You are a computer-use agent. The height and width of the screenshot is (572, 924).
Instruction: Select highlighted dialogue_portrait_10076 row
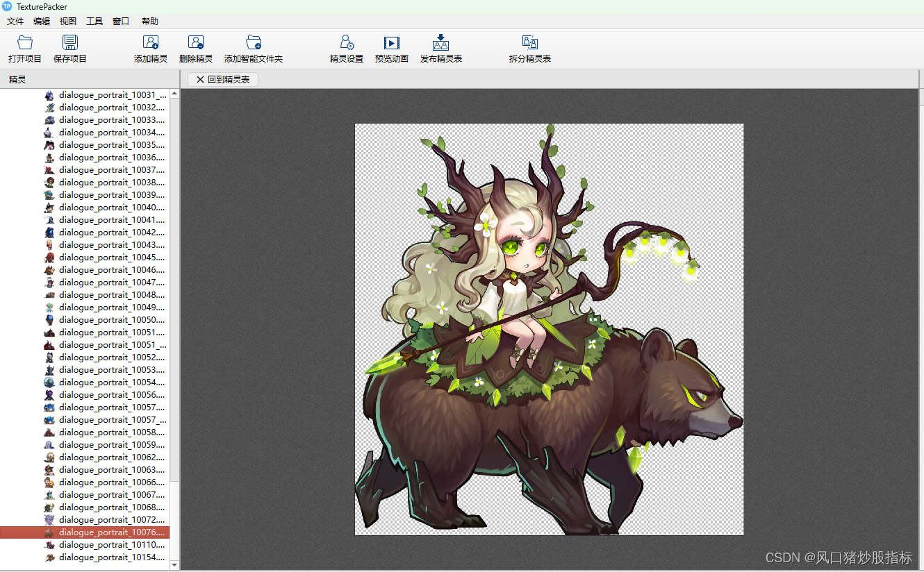[85, 532]
